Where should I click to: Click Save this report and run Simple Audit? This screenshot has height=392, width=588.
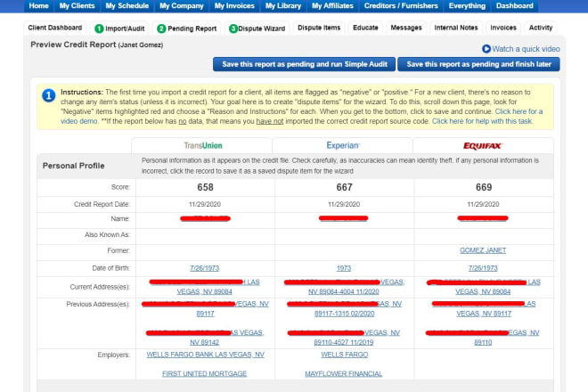305,64
